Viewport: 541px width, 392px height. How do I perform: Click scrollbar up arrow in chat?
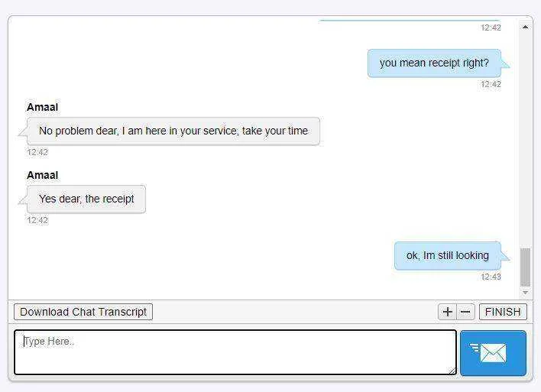(525, 27)
